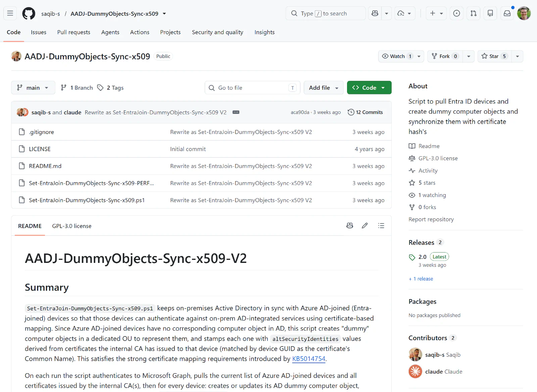
Task: Open the KB5014754 link
Action: coord(309,359)
